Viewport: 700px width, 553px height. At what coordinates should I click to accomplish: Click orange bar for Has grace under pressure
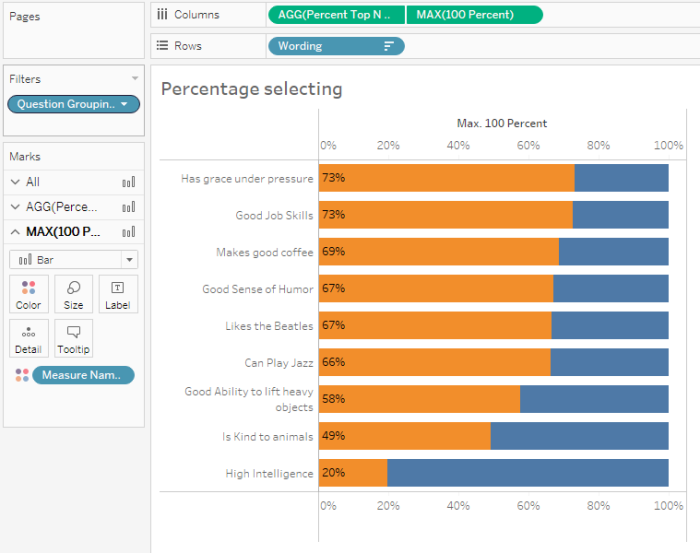[446, 178]
